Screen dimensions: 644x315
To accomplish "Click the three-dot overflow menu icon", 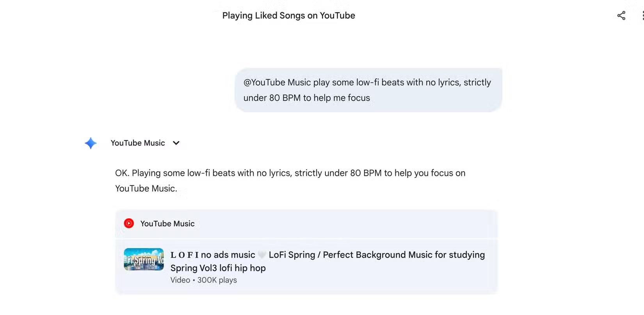I will click(642, 16).
